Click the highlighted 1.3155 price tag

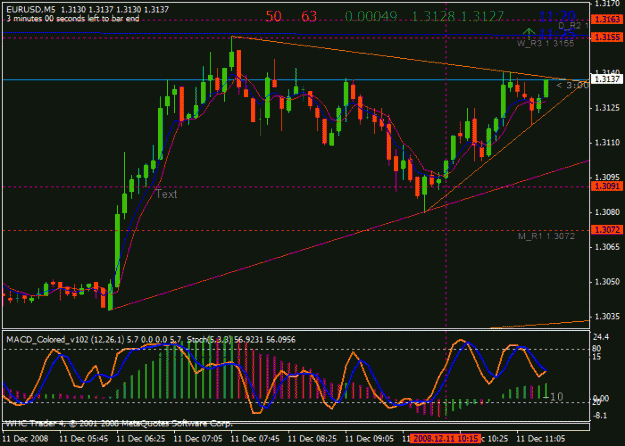607,37
